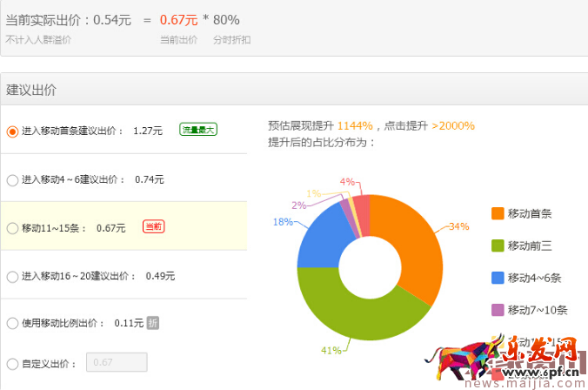Select the 移动11~15条 radio option
This screenshot has height=390, width=588.
click(x=12, y=228)
